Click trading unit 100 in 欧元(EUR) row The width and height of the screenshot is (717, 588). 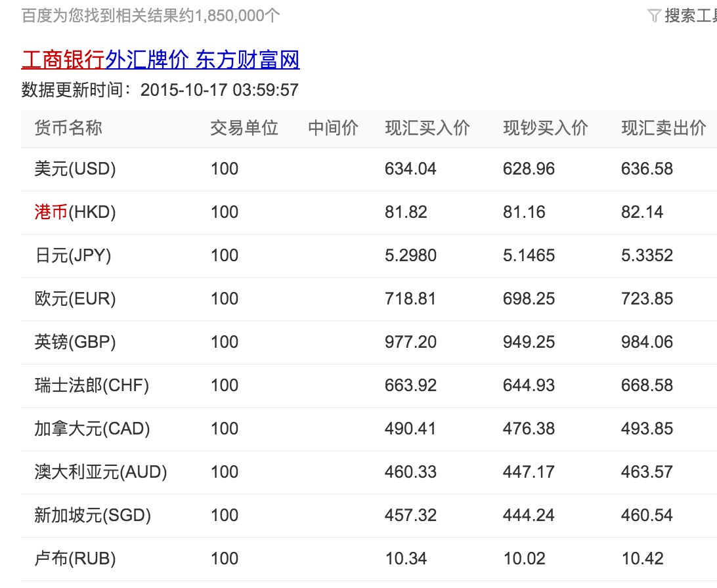coord(225,299)
